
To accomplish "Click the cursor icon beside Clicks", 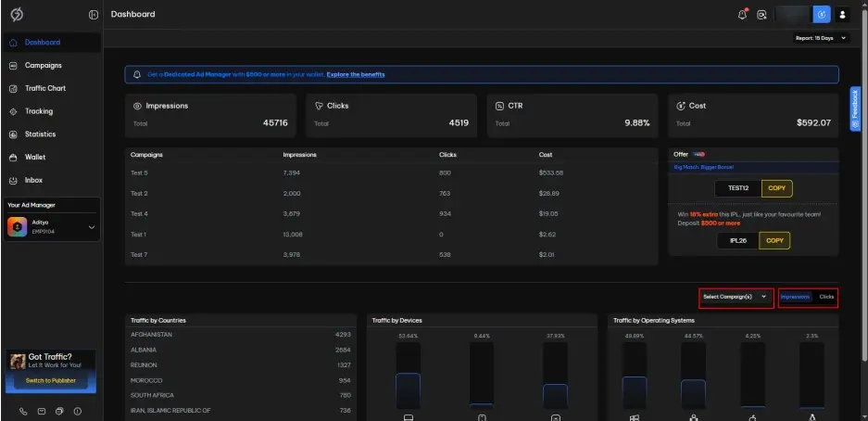I will 319,106.
